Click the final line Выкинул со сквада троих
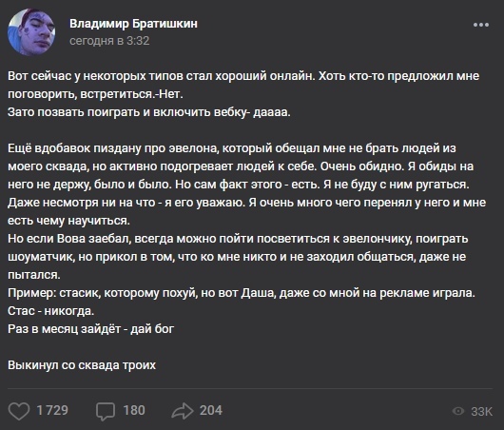The width and height of the screenshot is (504, 430). (82, 365)
